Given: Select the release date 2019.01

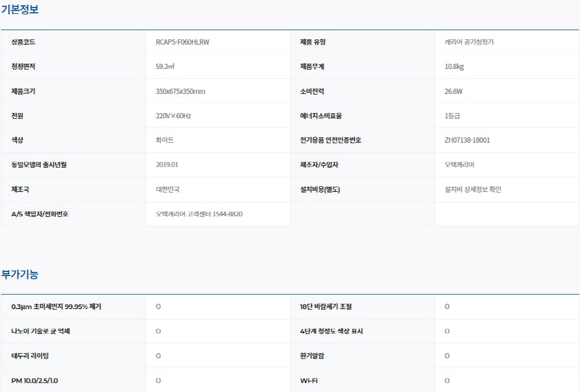Looking at the screenshot, I should (167, 165).
